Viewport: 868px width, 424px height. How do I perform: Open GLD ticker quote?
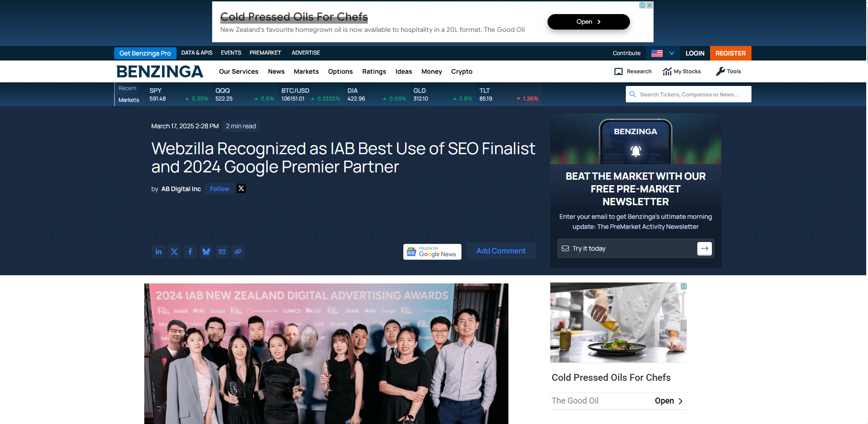coord(442,94)
